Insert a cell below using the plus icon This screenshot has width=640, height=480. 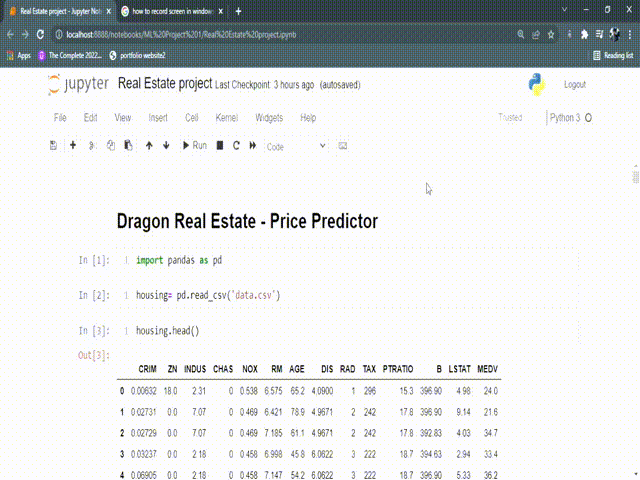(73, 146)
